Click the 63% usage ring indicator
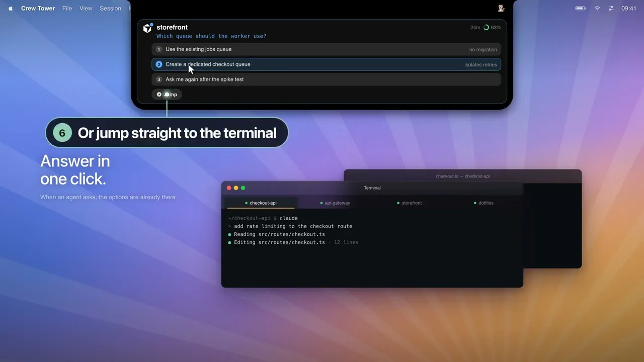The image size is (644, 362). coord(492,27)
